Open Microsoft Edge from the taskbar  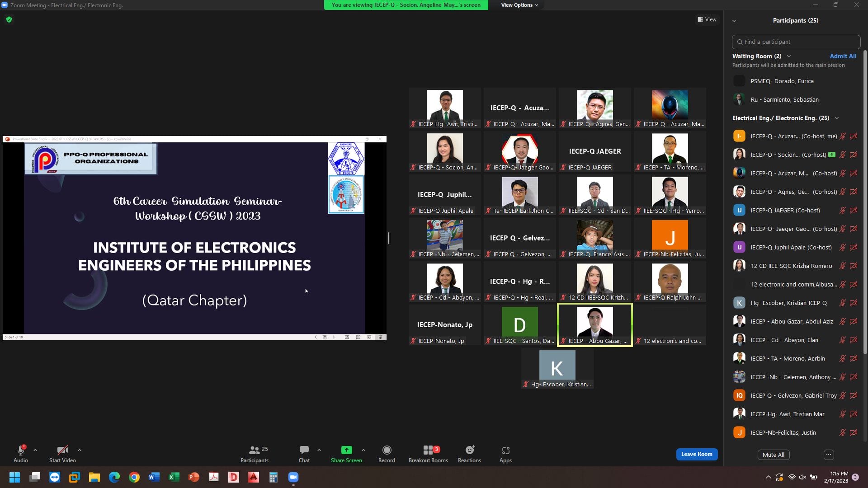114,477
